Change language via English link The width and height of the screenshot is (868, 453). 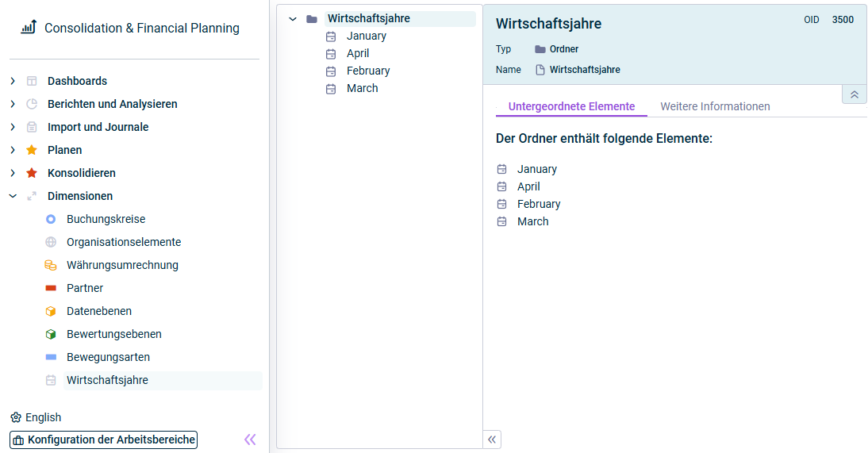(x=43, y=417)
